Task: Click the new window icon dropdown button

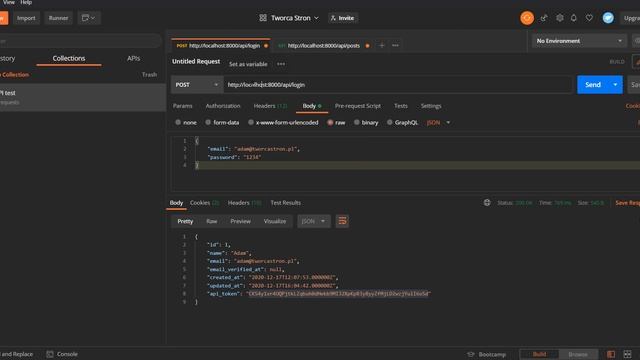Action: (89, 18)
